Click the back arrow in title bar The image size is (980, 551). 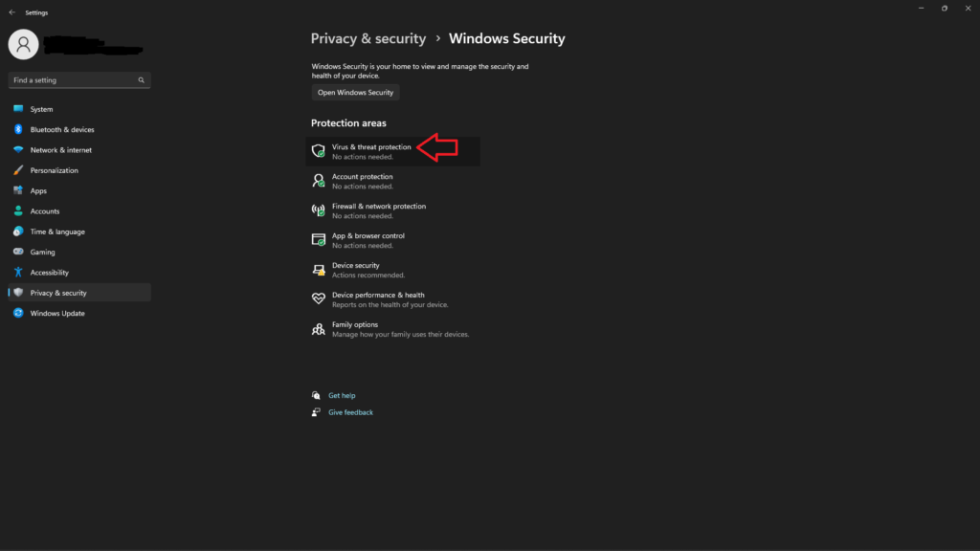pyautogui.click(x=11, y=12)
